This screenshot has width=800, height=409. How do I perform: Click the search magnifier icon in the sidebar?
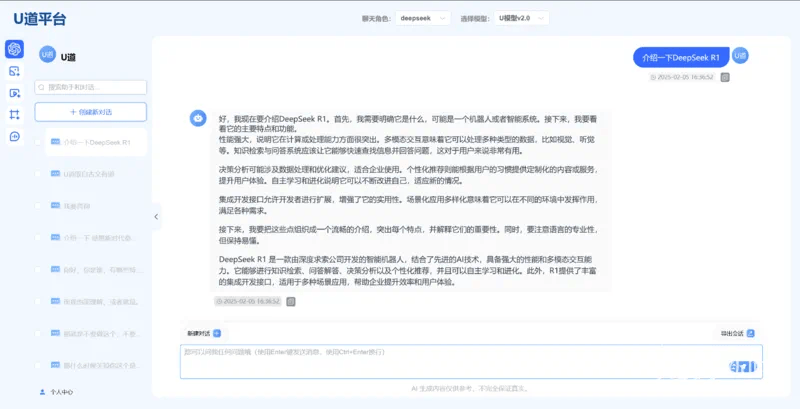click(x=41, y=87)
